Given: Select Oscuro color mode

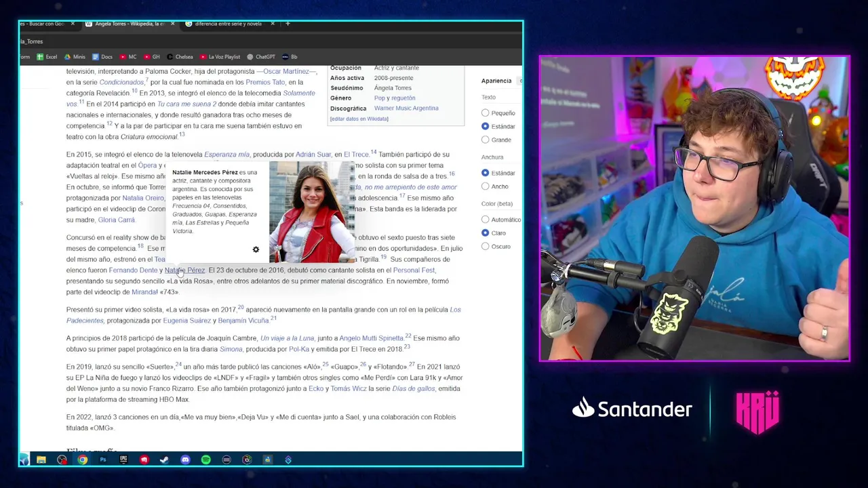Looking at the screenshot, I should tap(485, 246).
